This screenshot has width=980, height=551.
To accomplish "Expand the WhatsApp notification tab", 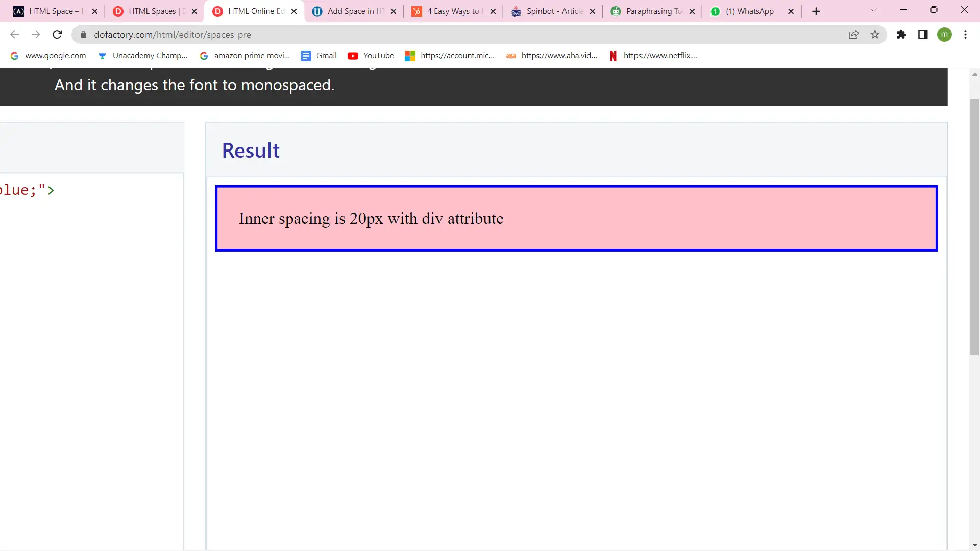I will coord(750,11).
